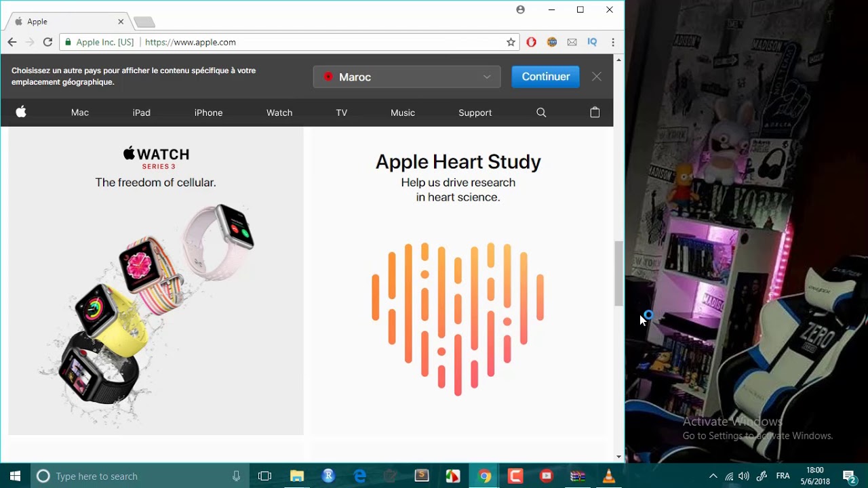The width and height of the screenshot is (868, 488).
Task: Click the 'The freedom of cellular.' text
Action: pos(155,182)
